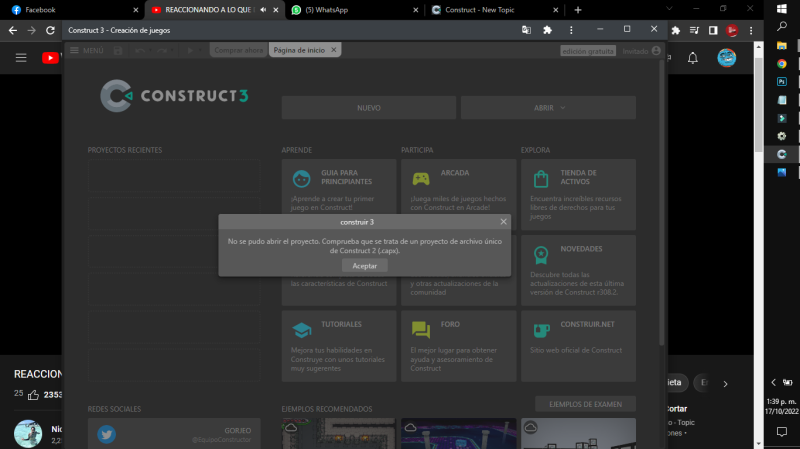Open Windows notification center

[x=782, y=432]
